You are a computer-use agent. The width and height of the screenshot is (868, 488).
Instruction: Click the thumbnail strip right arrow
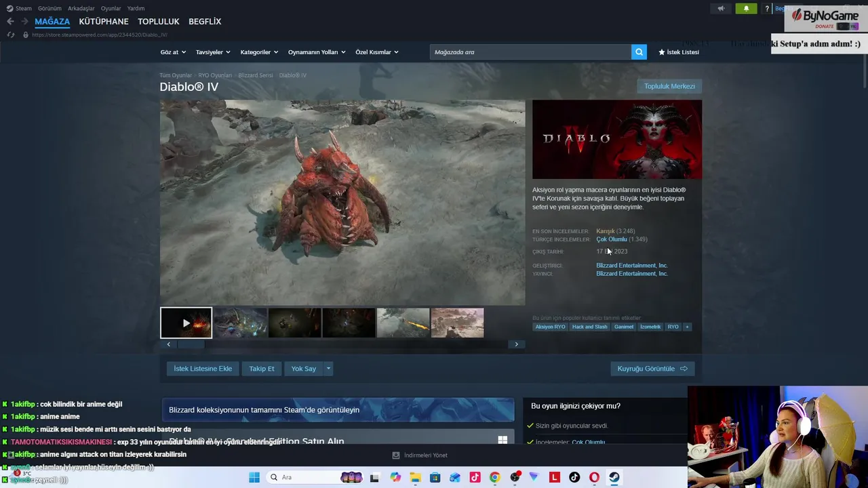pyautogui.click(x=516, y=344)
